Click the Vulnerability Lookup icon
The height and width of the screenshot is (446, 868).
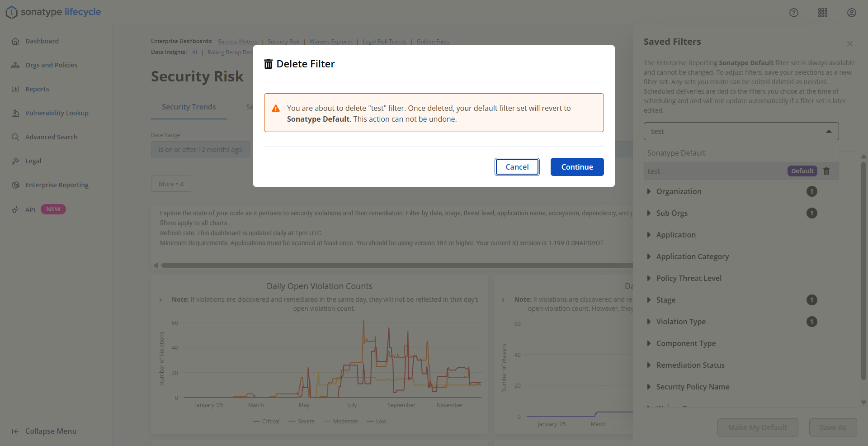pyautogui.click(x=15, y=113)
